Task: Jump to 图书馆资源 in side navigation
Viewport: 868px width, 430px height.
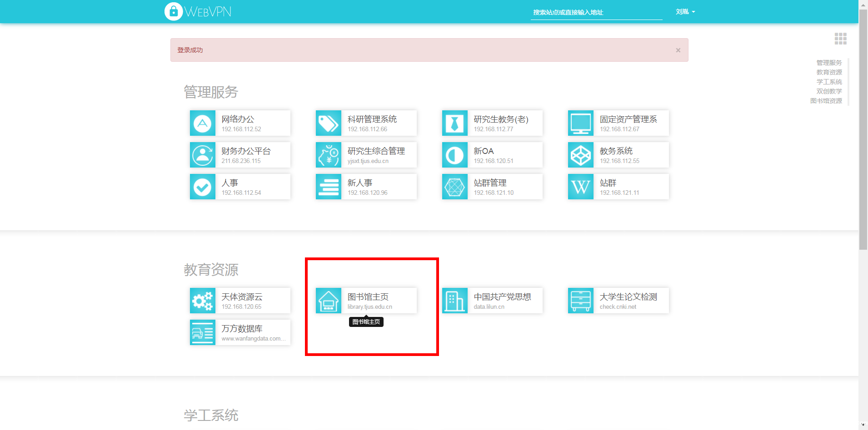Action: tap(826, 101)
